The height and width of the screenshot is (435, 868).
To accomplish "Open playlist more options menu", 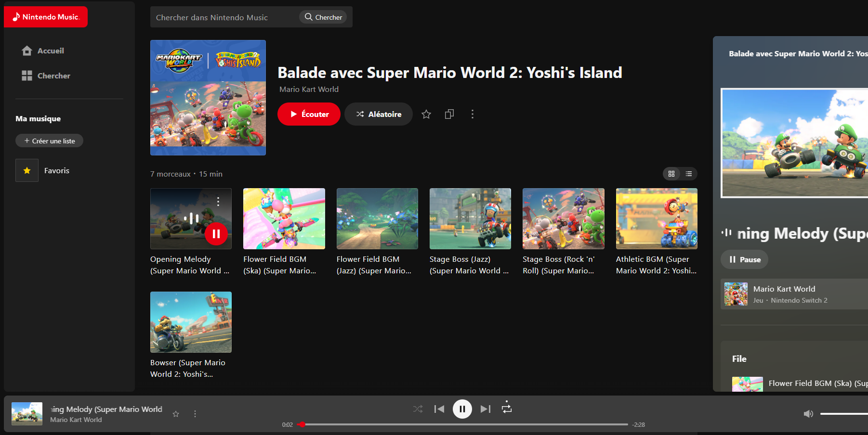I will tap(473, 114).
